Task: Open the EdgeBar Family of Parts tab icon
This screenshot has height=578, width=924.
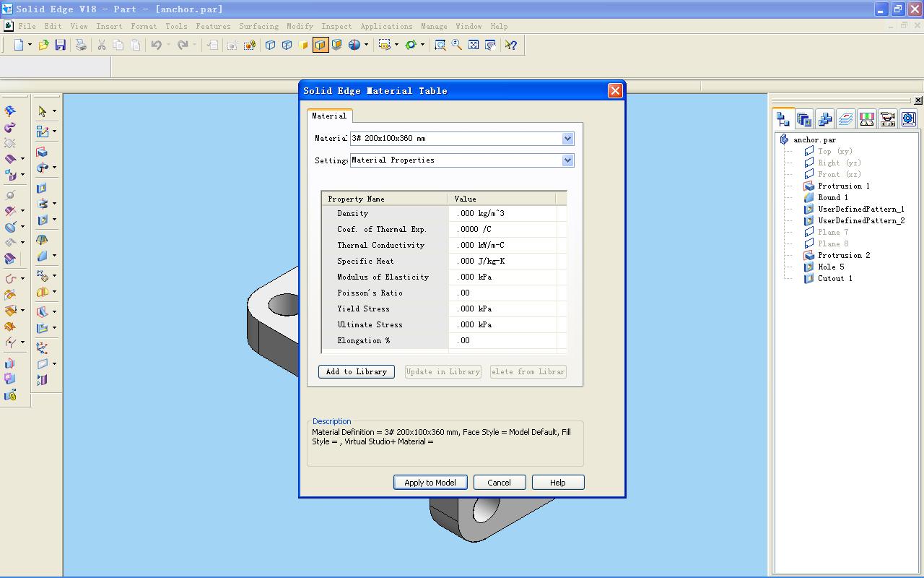Action: click(825, 118)
